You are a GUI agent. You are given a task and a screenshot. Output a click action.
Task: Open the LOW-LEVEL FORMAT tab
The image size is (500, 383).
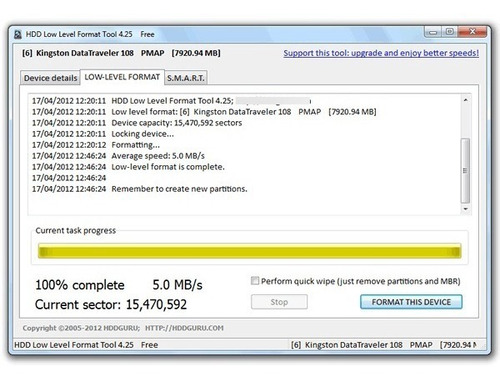coord(122,77)
